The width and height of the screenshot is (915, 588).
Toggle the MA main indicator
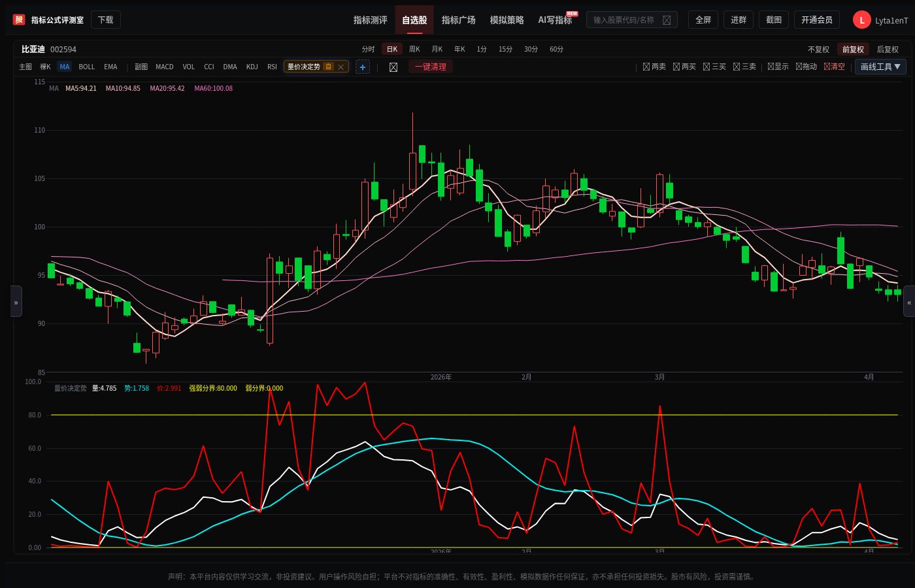pyautogui.click(x=65, y=67)
